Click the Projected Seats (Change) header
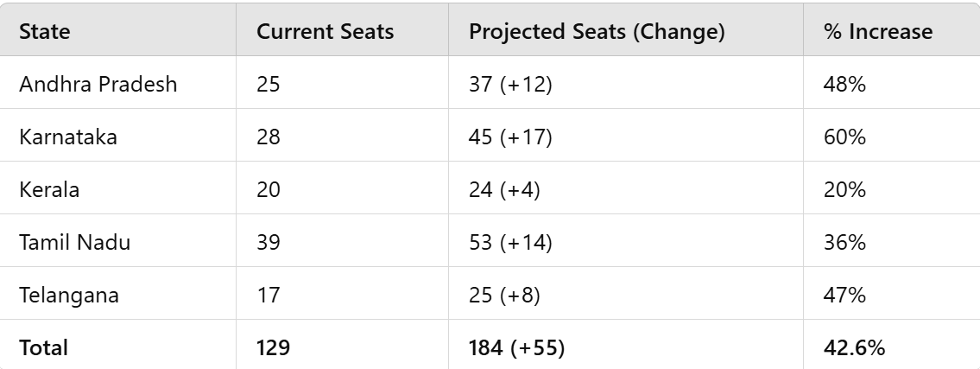This screenshot has width=980, height=369. coord(597,32)
